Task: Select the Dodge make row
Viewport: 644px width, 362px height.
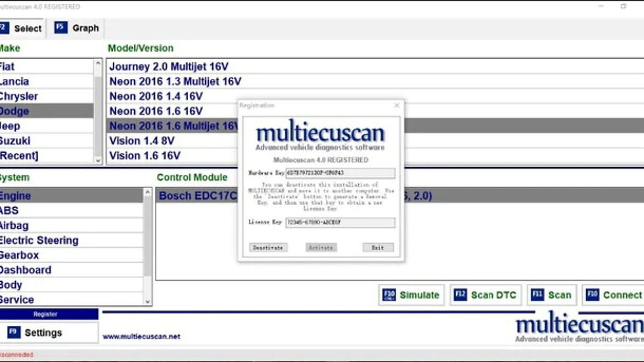Action: coord(47,111)
